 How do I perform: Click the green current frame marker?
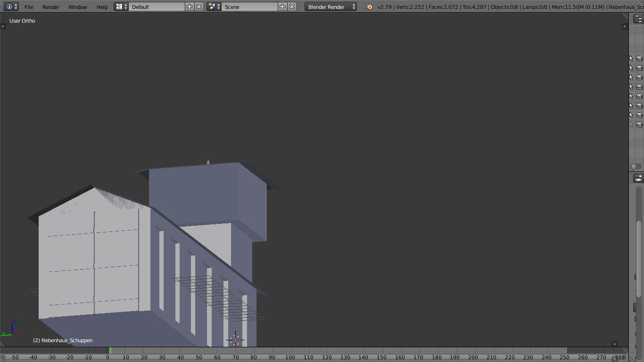tap(110, 351)
